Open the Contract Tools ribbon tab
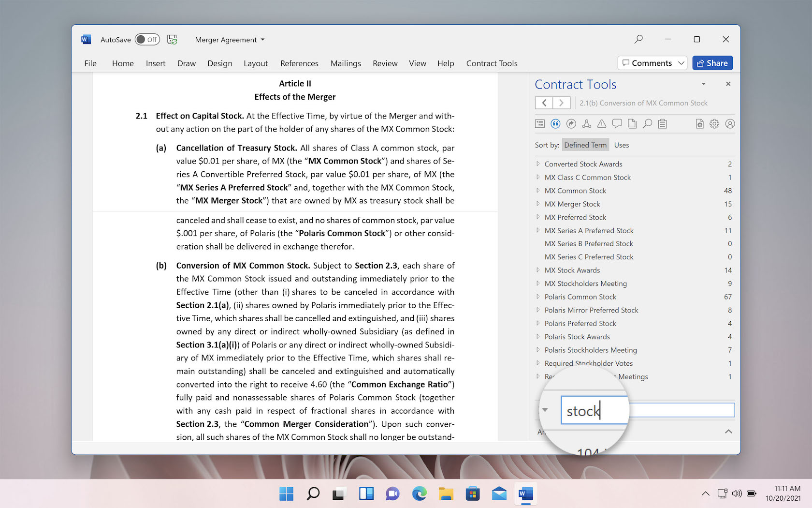 tap(492, 63)
